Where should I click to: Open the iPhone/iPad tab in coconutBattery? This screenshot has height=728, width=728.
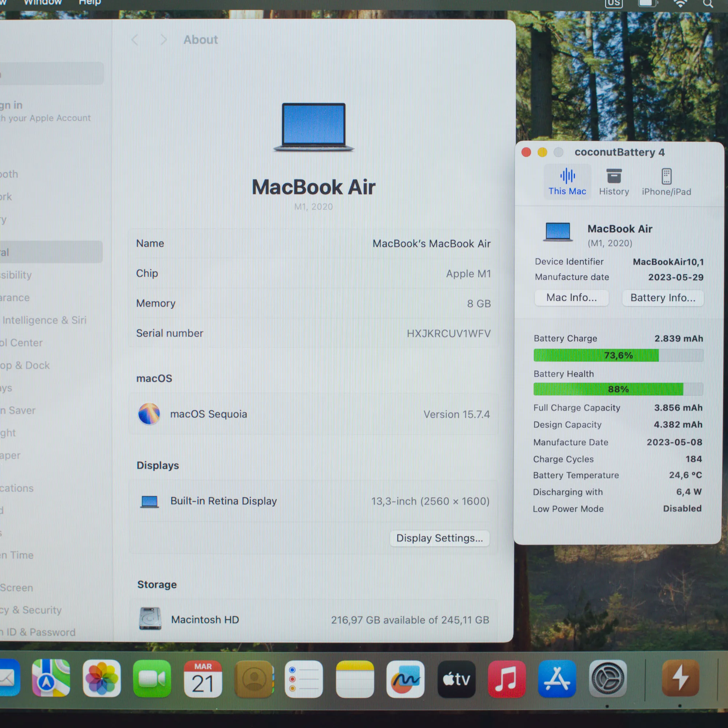coord(666,182)
